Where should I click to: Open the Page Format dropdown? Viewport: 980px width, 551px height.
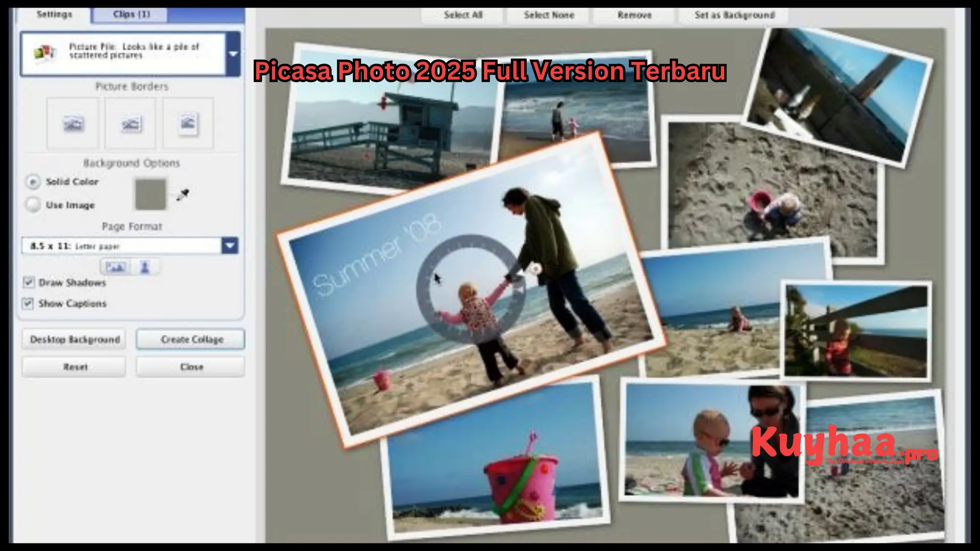230,245
